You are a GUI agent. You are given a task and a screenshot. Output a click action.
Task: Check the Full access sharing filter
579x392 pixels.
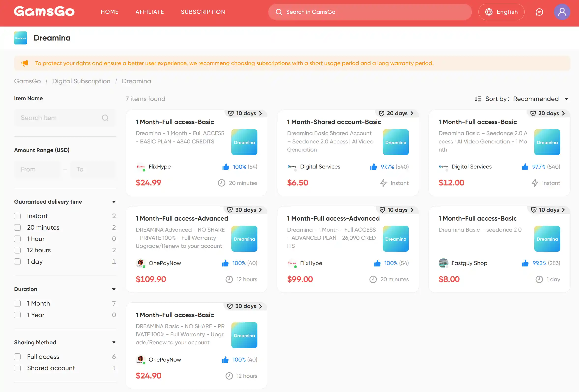pos(17,357)
